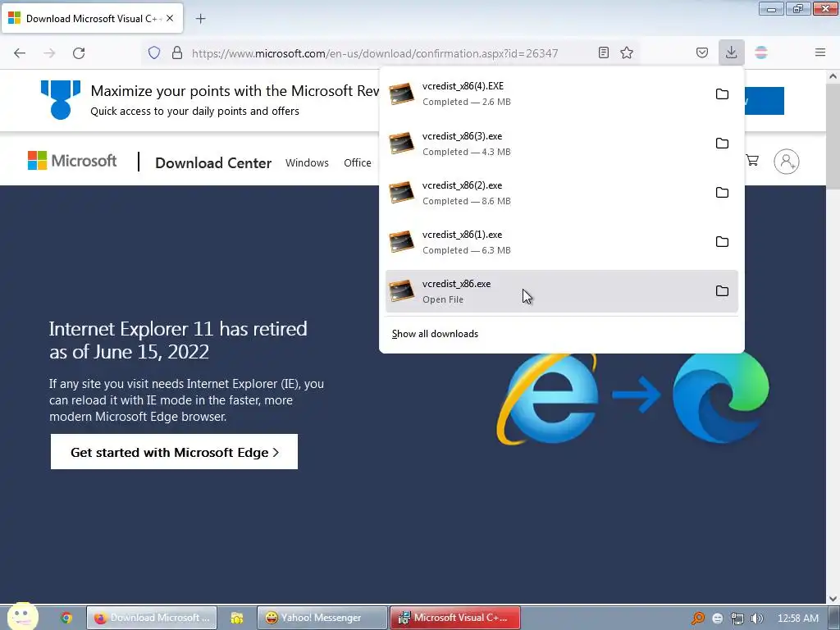Click Show all downloads
840x630 pixels.
(435, 334)
